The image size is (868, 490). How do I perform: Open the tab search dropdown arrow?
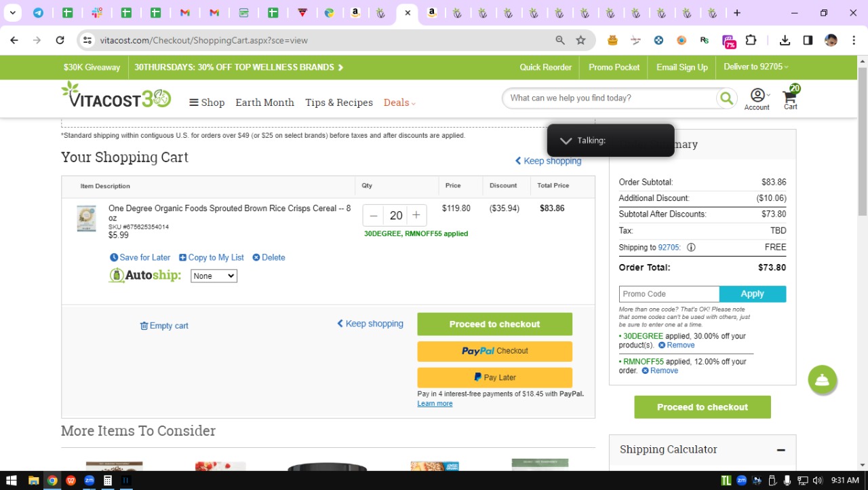(x=12, y=13)
